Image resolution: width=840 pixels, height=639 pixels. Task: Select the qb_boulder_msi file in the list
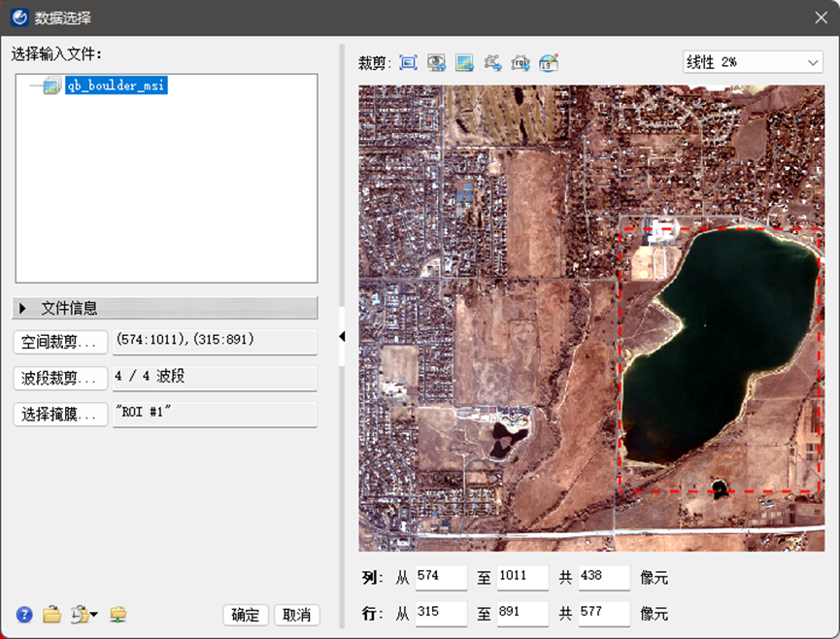click(x=117, y=85)
